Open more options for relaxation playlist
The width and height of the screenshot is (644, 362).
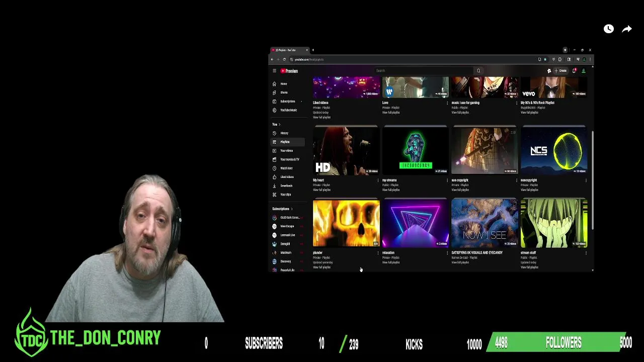tap(447, 253)
